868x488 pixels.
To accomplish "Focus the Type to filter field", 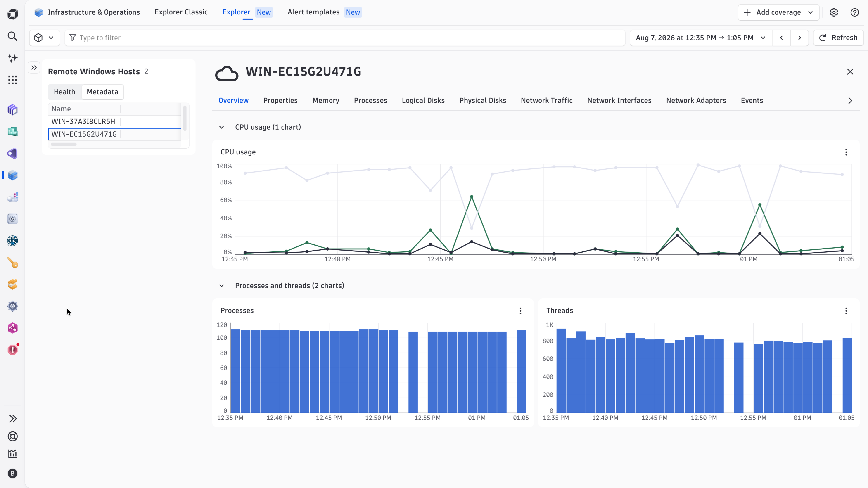I will 345,38.
